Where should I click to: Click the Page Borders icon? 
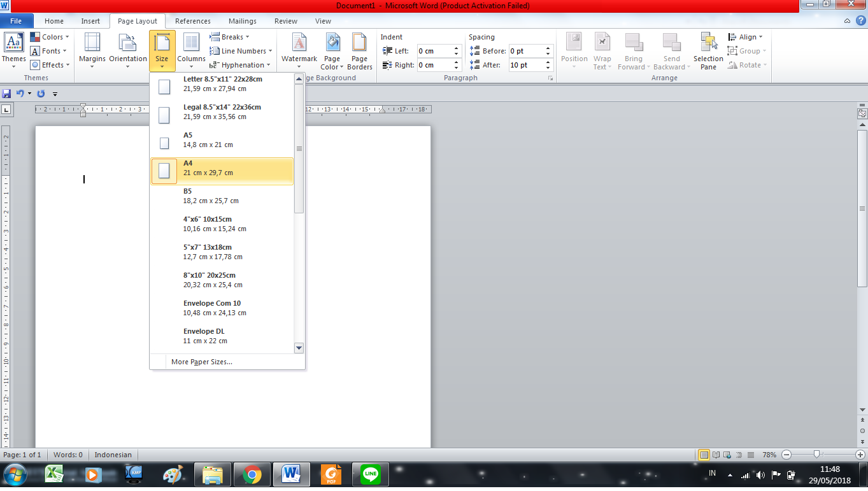(359, 51)
